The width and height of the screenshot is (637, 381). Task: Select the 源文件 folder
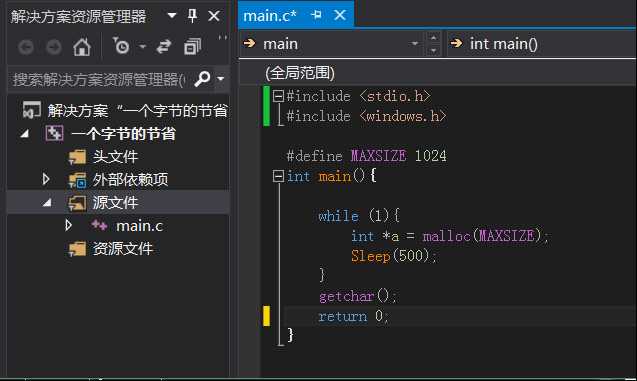click(x=115, y=202)
